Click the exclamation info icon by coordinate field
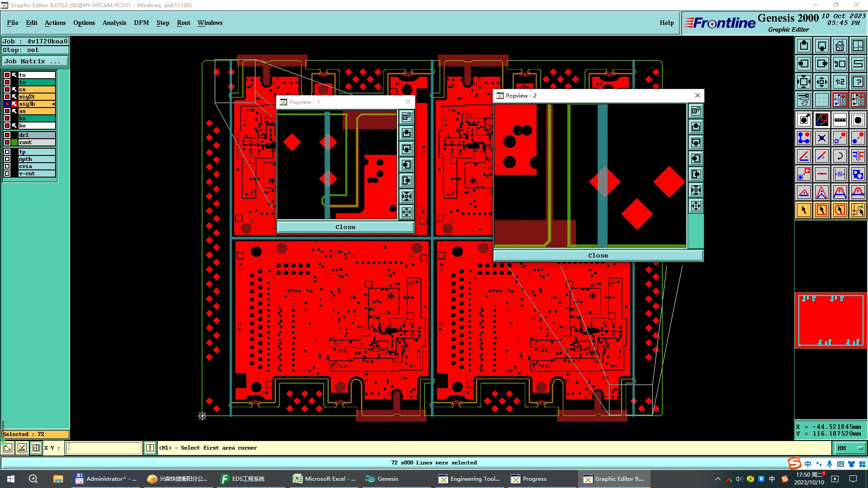Image resolution: width=868 pixels, height=488 pixels. [x=150, y=448]
